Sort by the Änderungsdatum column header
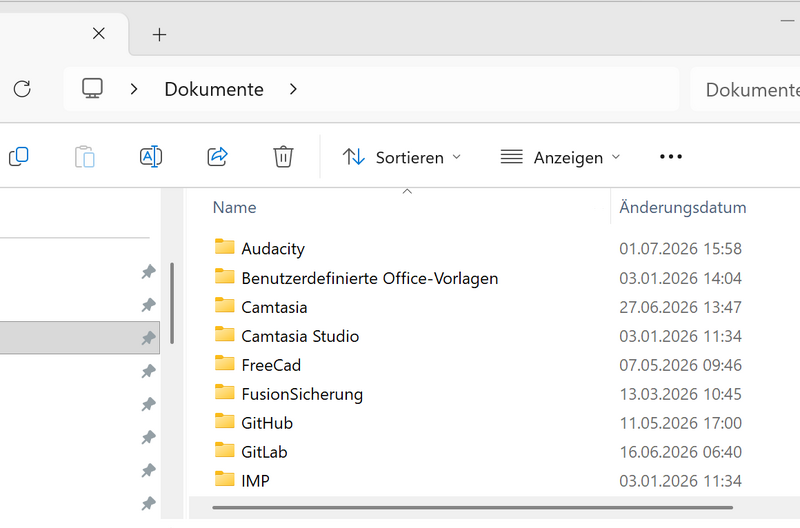The width and height of the screenshot is (800, 528). (683, 207)
